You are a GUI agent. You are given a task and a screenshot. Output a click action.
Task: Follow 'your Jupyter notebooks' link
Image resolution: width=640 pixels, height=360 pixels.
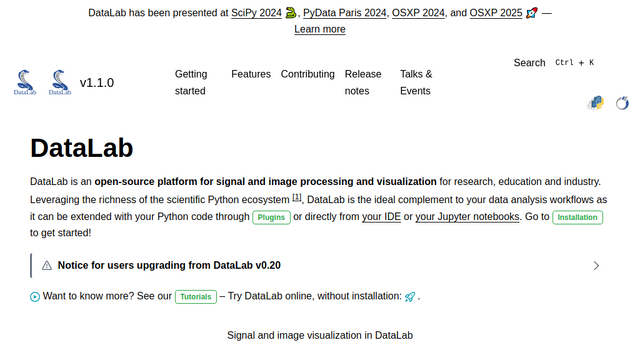467,217
